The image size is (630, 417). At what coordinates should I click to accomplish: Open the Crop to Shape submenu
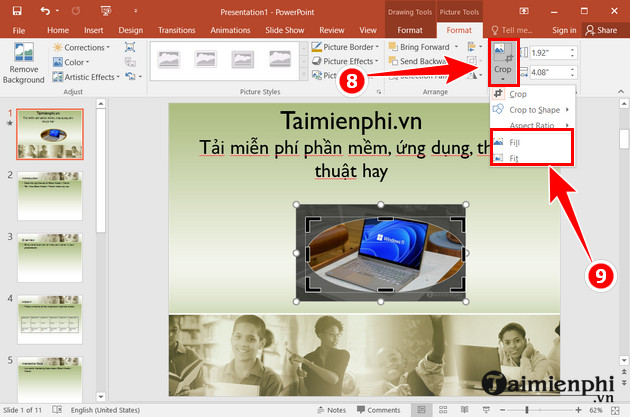[x=533, y=110]
